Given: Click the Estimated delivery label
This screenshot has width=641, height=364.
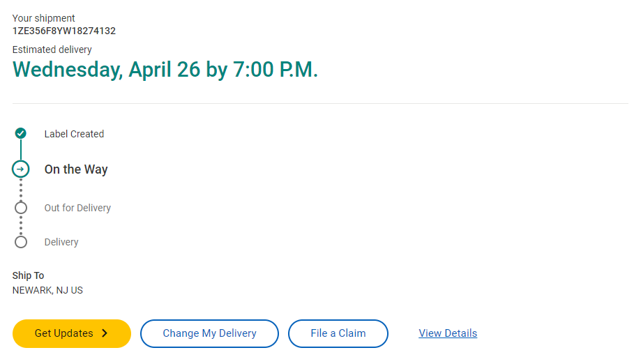Looking at the screenshot, I should pyautogui.click(x=52, y=50).
